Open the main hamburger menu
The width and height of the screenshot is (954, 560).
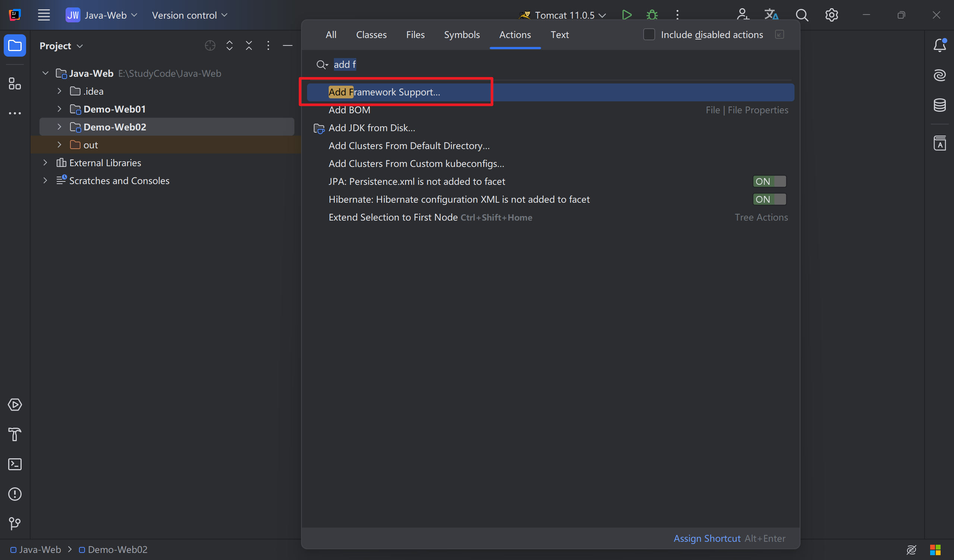[44, 15]
